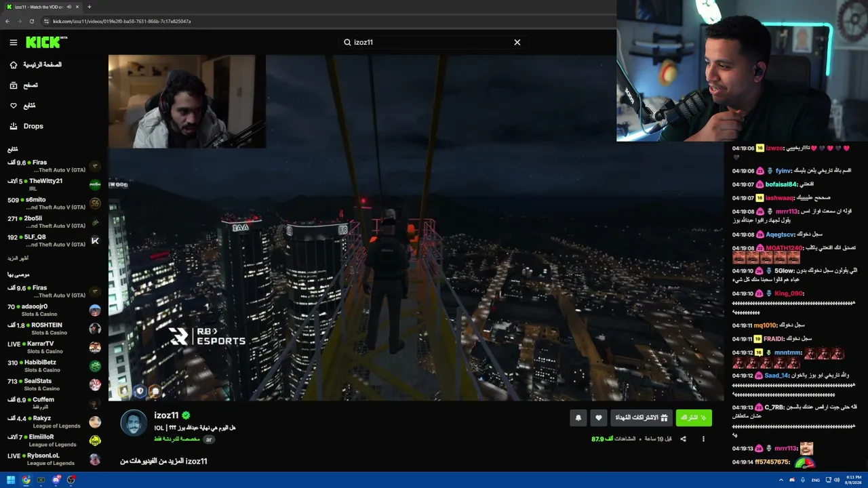The height and width of the screenshot is (488, 868).
Task: Reload the page with the refresh icon
Action: click(33, 21)
